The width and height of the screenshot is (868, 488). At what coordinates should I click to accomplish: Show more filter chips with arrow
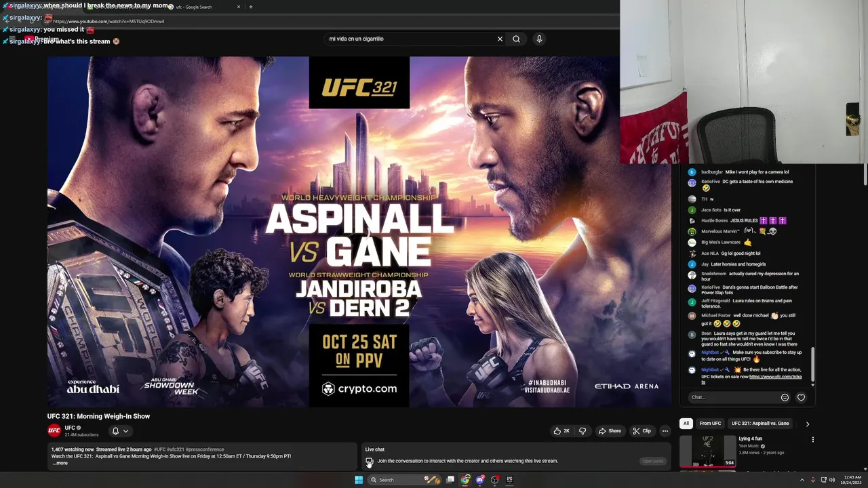pyautogui.click(x=807, y=424)
